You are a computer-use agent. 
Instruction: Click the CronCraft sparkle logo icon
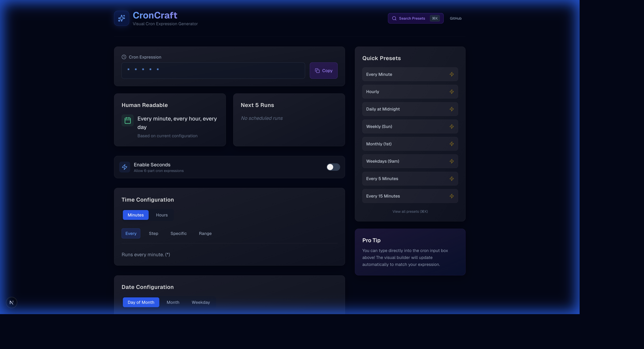pos(122,18)
